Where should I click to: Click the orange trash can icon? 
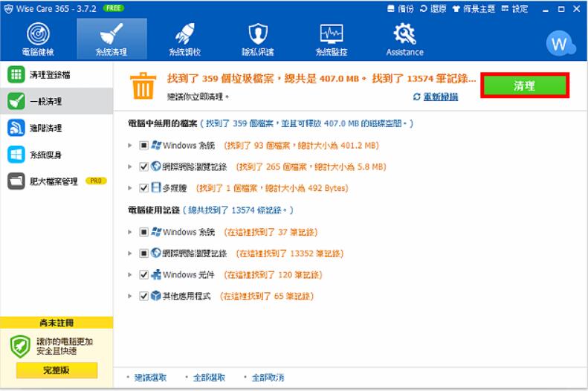click(x=143, y=85)
